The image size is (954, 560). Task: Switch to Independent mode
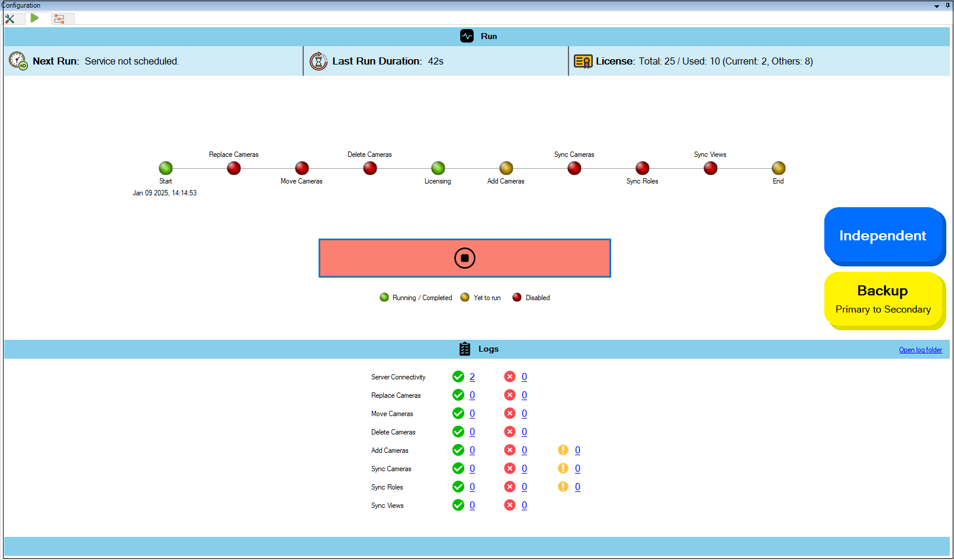[883, 236]
